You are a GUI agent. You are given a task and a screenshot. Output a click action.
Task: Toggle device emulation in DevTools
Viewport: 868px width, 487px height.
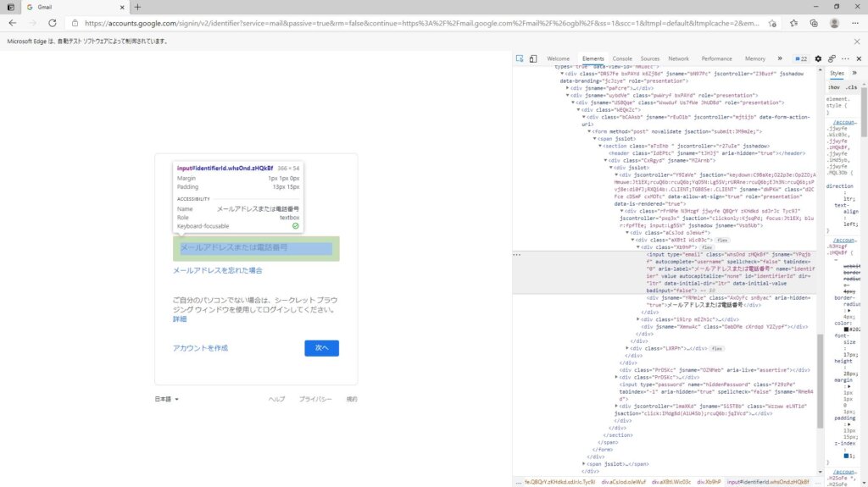(533, 58)
